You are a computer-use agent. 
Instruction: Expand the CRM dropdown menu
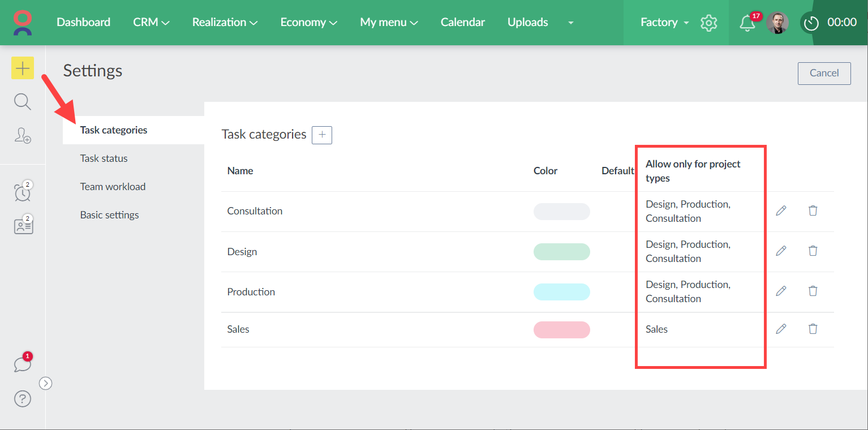coord(151,23)
